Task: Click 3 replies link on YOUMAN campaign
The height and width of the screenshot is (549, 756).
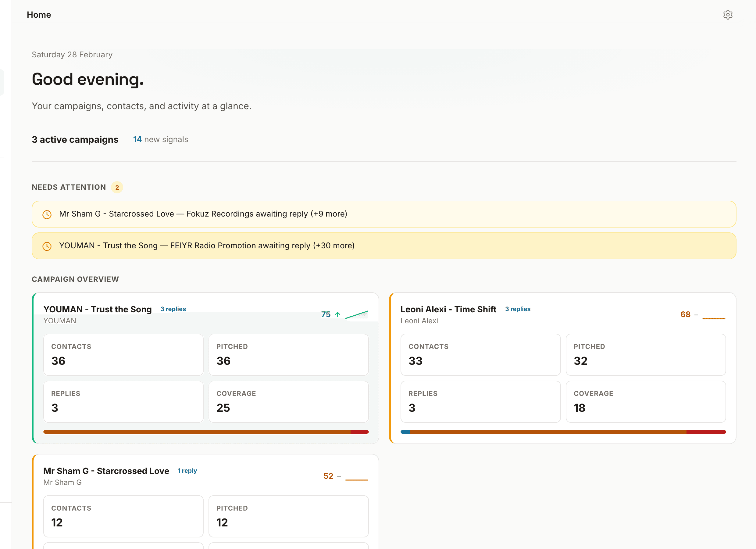Action: point(173,309)
